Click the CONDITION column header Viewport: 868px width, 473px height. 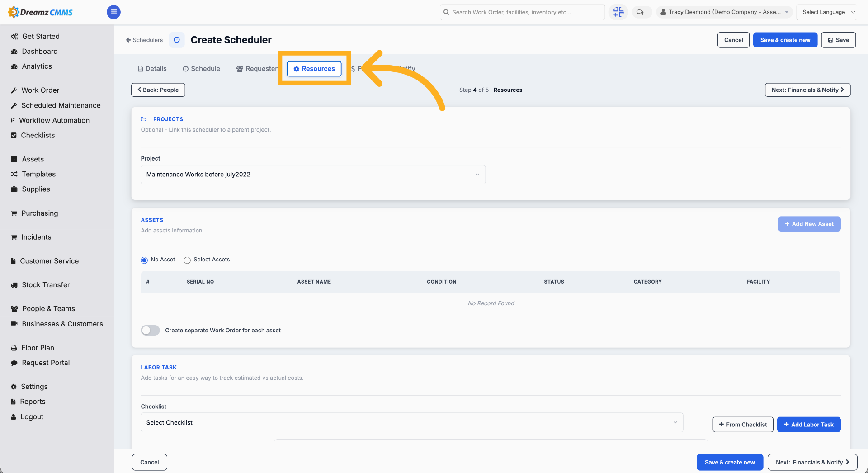[x=442, y=282]
